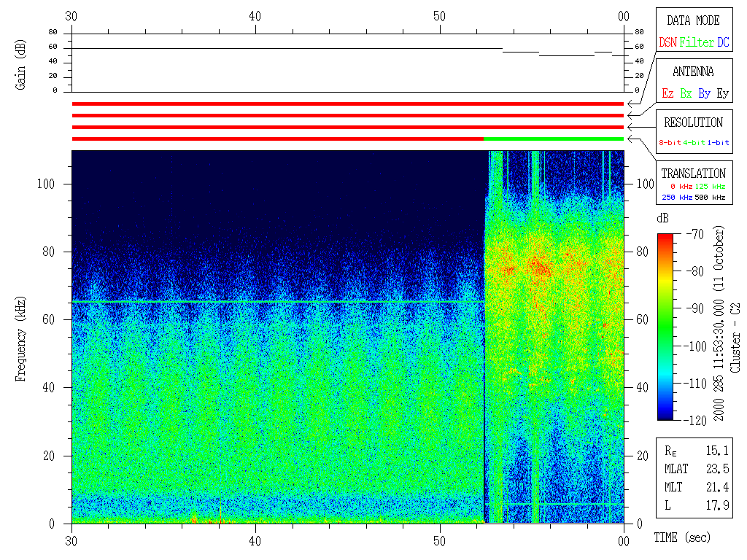Click the 4-bit resolution label
The height and width of the screenshot is (560, 747).
(x=695, y=143)
